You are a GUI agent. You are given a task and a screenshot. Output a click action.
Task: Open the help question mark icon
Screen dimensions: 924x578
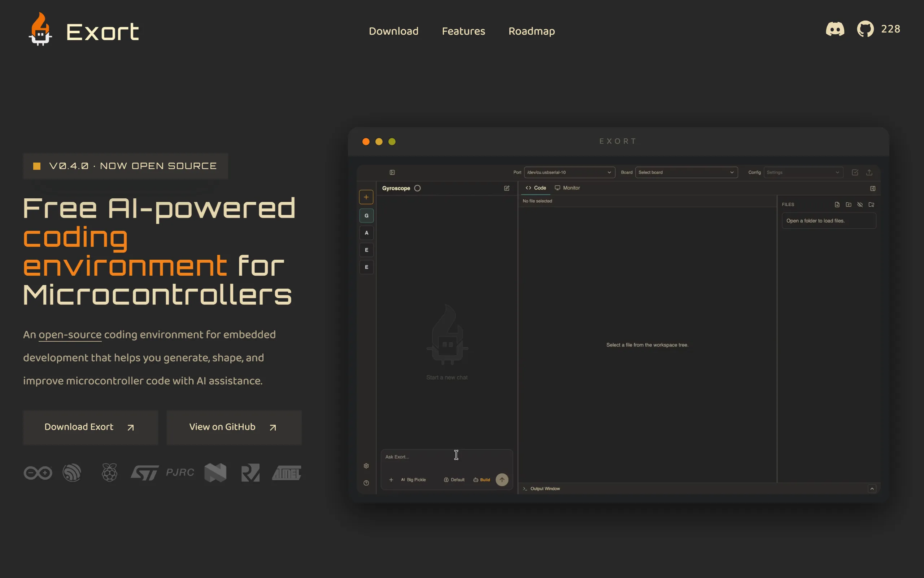point(366,483)
